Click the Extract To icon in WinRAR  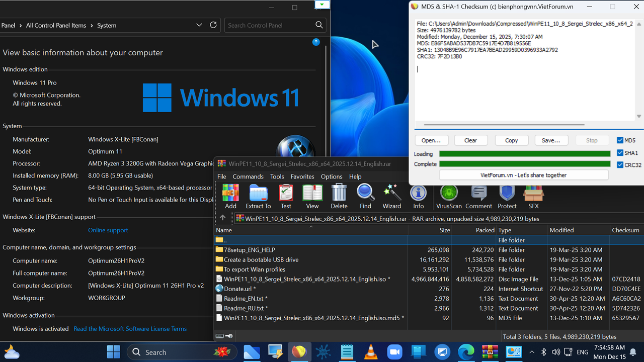click(x=258, y=196)
